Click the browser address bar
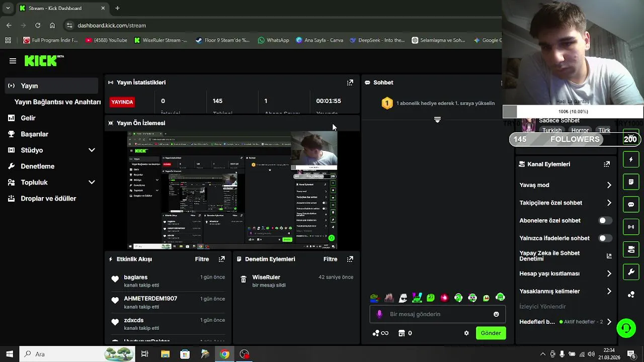 pyautogui.click(x=282, y=25)
